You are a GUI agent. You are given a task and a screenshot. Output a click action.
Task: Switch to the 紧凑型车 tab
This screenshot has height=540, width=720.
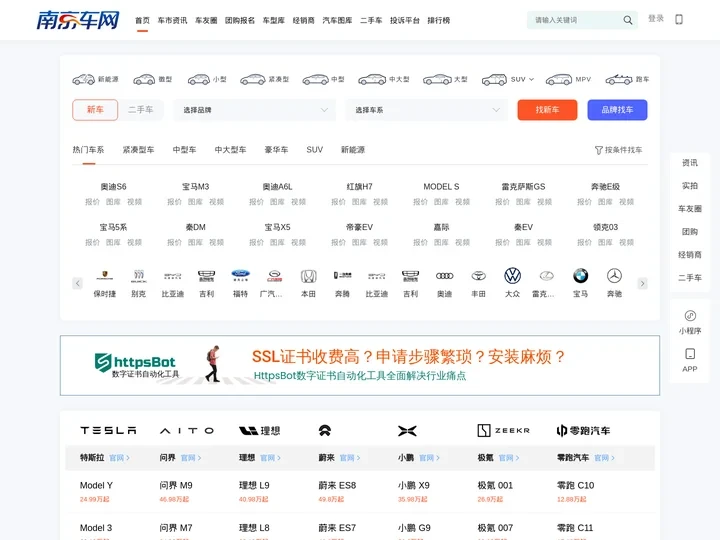pyautogui.click(x=138, y=150)
